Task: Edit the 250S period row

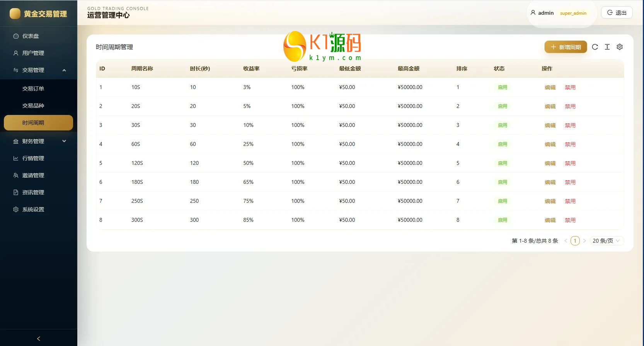Action: [550, 201]
